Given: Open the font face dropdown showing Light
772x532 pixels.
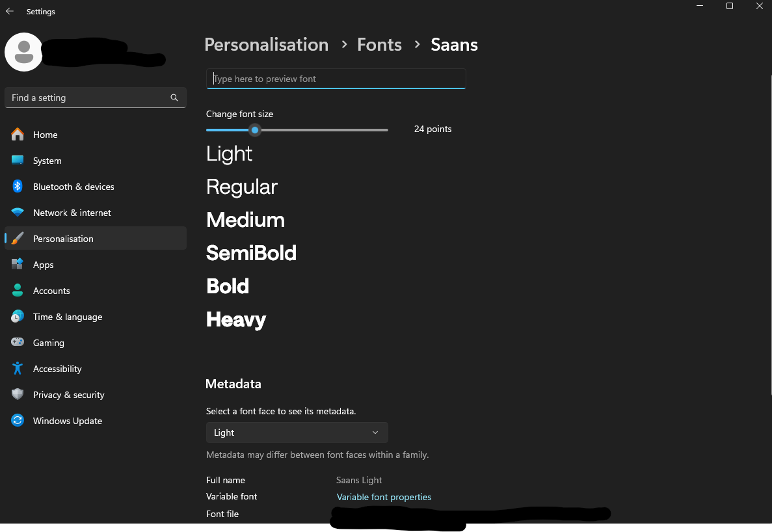Looking at the screenshot, I should pos(297,432).
